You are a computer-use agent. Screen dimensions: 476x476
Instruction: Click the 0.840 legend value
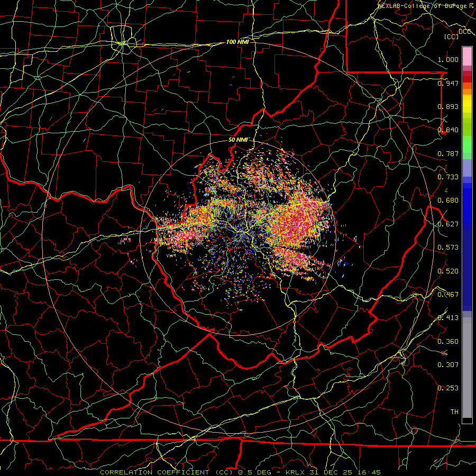(448, 130)
